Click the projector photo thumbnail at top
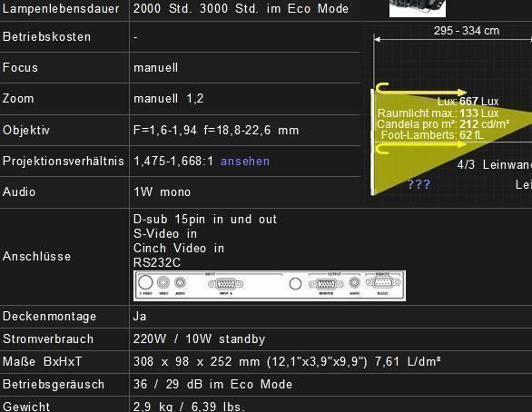532x412 pixels. (x=418, y=8)
